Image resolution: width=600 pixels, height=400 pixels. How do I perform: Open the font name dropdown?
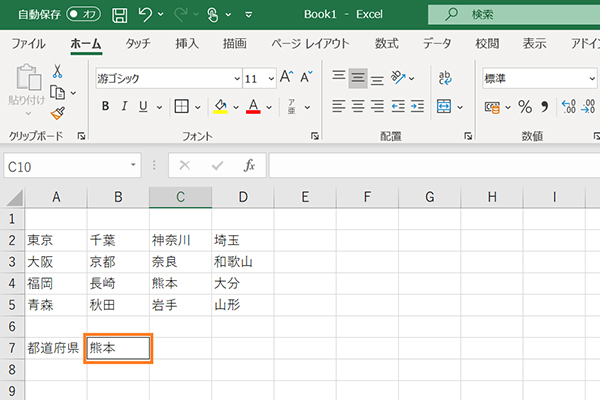(x=236, y=78)
